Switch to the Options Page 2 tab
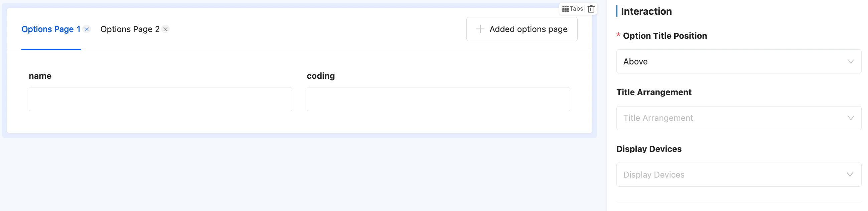 130,29
